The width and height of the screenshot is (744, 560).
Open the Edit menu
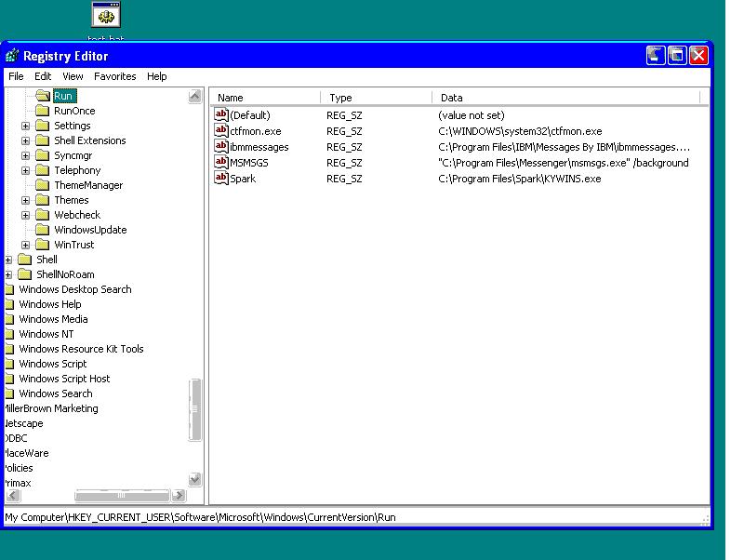[x=43, y=76]
